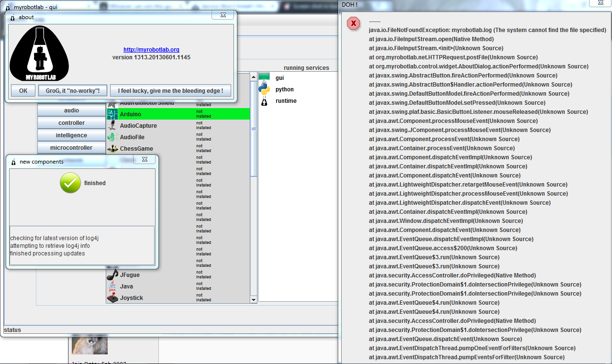Click the runtime label under running services
This screenshot has height=364, width=612.
286,101
